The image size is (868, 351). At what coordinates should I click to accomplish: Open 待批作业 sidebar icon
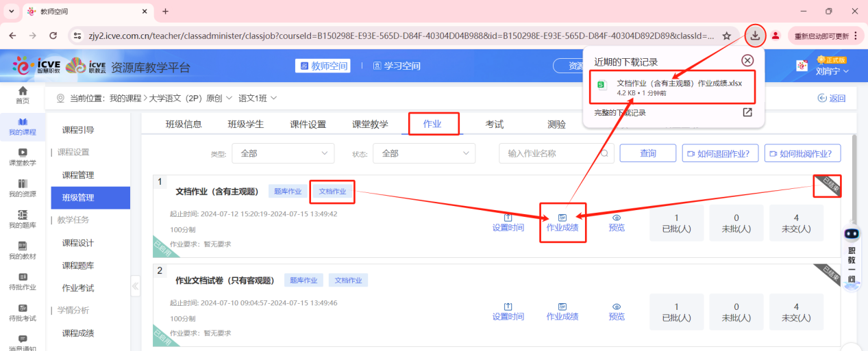pyautogui.click(x=23, y=281)
